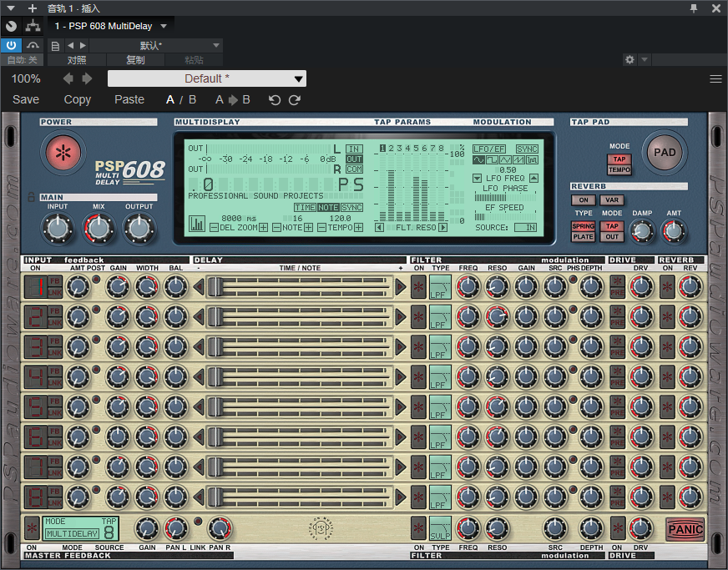Select the triangle LFO waveform shape
Image resolution: width=728 pixels, height=570 pixels.
[505, 159]
